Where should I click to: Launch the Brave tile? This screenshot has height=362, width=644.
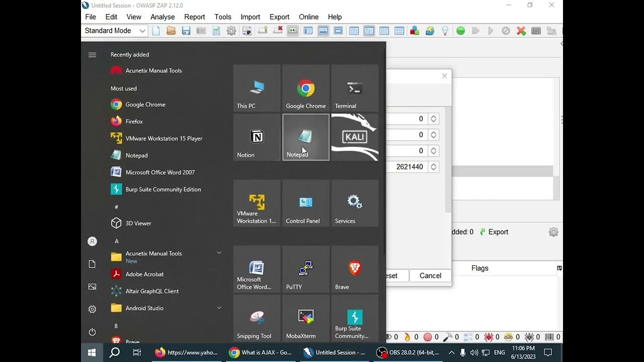pyautogui.click(x=355, y=269)
